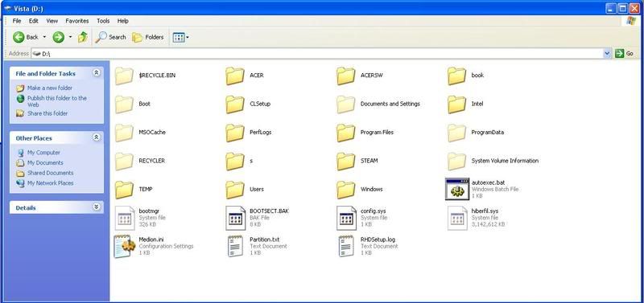
Task: Open the Edit menu
Action: 34,21
